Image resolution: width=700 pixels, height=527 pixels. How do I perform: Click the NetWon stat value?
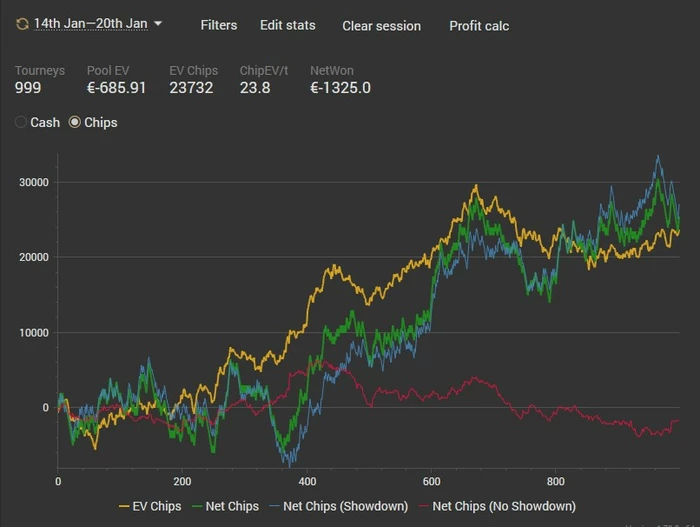coord(340,88)
